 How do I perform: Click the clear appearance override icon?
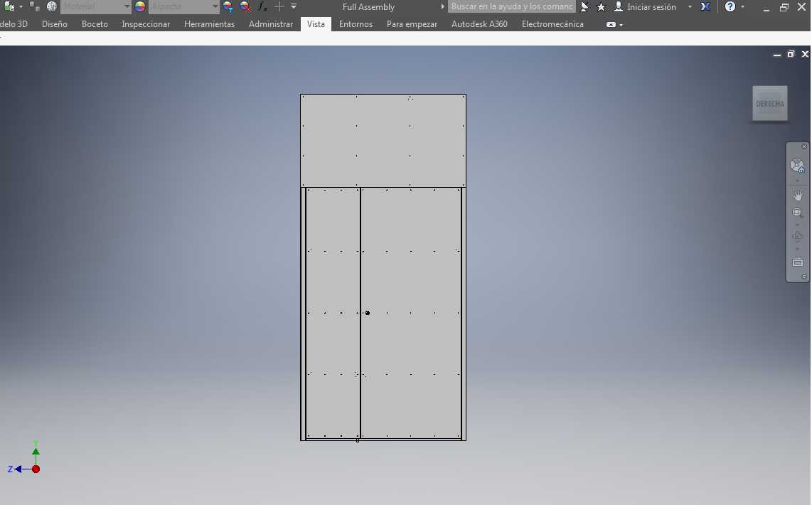coord(245,6)
